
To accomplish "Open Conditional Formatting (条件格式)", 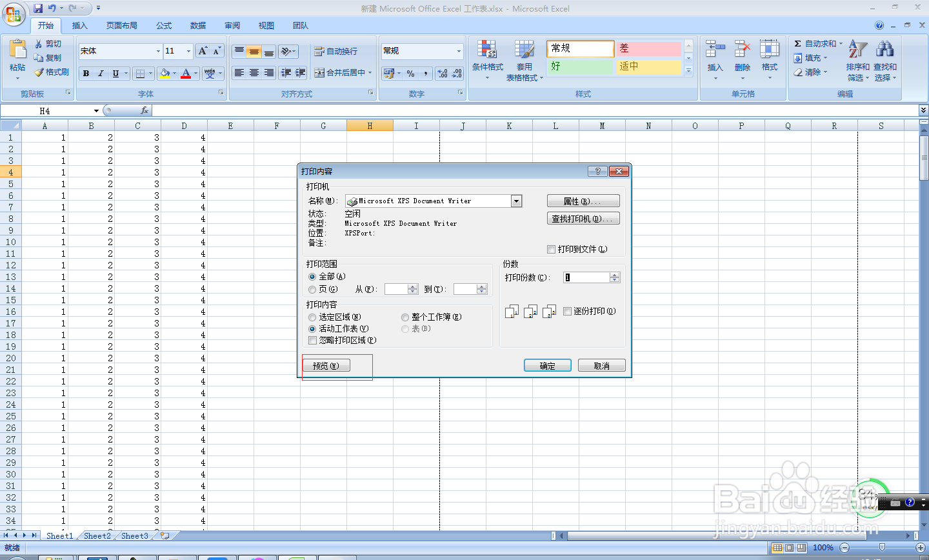I will (x=487, y=59).
